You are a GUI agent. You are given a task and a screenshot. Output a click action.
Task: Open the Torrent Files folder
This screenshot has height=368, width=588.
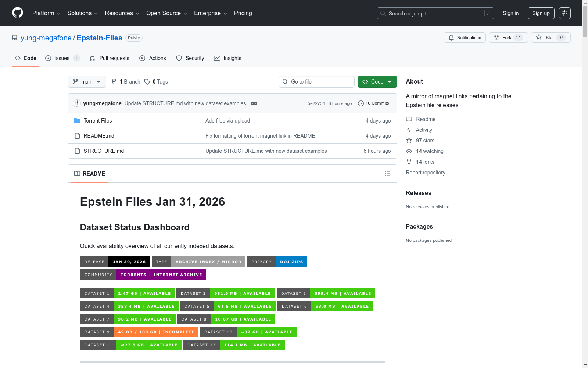click(x=98, y=121)
